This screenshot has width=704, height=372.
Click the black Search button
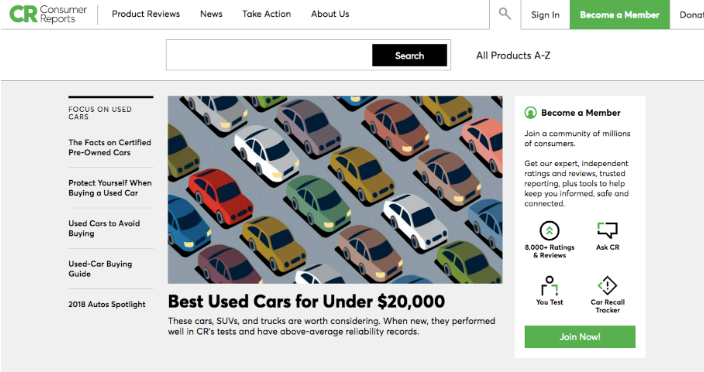[x=409, y=55]
